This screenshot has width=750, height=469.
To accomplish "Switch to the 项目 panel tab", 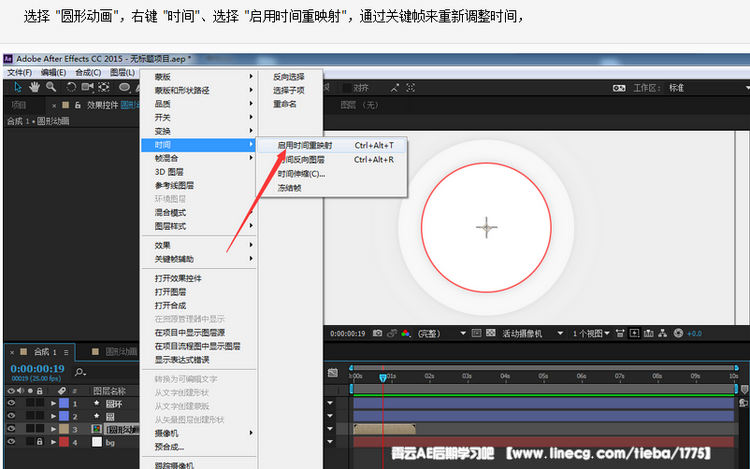I will (x=19, y=105).
